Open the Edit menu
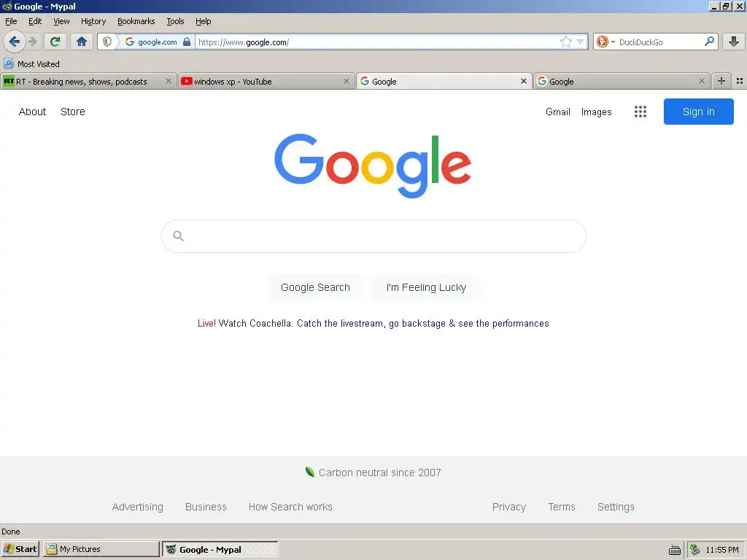Viewport: 747px width, 560px height. click(35, 21)
